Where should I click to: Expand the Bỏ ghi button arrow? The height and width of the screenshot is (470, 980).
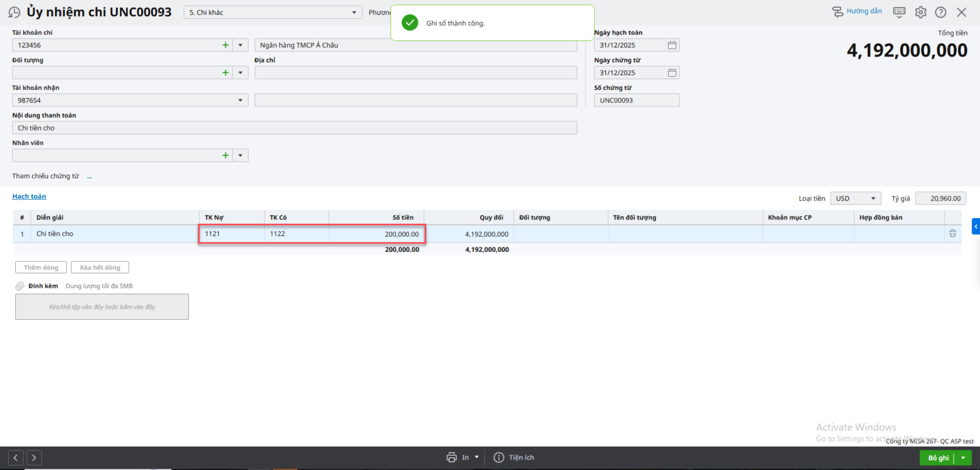pyautogui.click(x=963, y=458)
